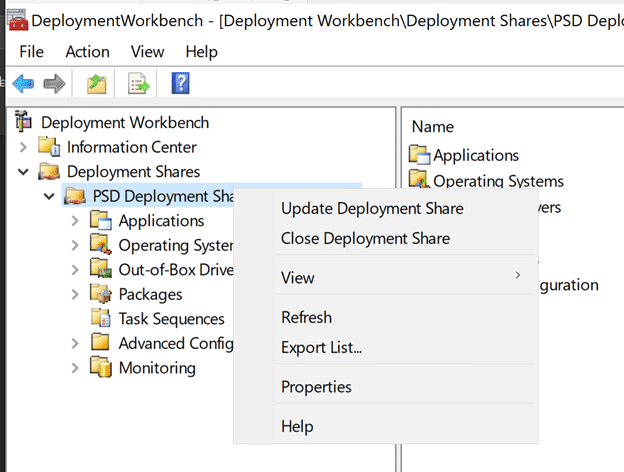
Task: Click the blue Help question mark icon
Action: [x=181, y=83]
